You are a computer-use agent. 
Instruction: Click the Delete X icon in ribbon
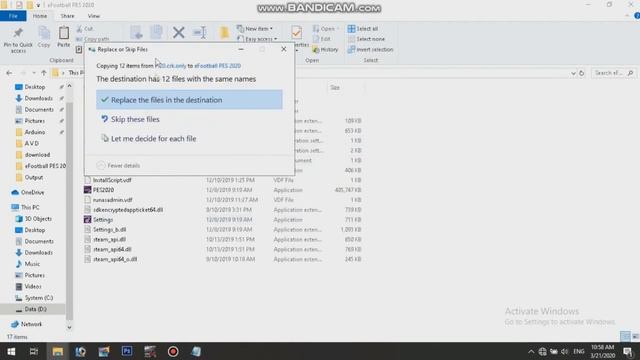click(178, 32)
